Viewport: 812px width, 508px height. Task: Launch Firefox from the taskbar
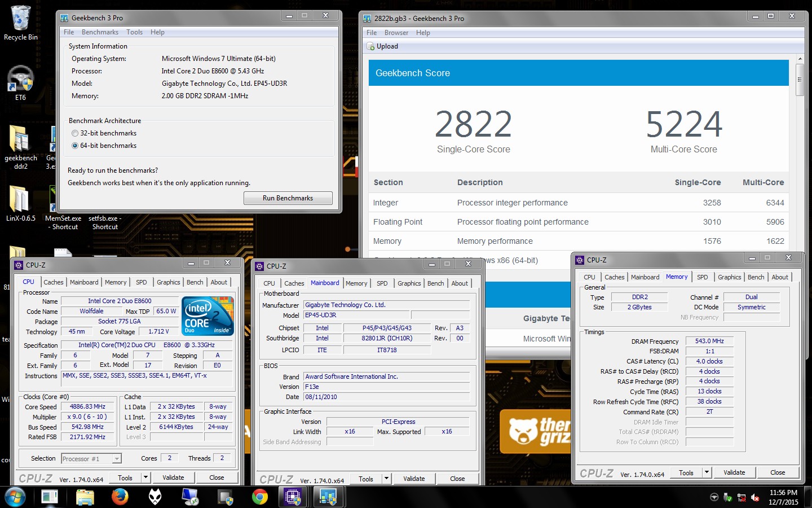[x=120, y=497]
